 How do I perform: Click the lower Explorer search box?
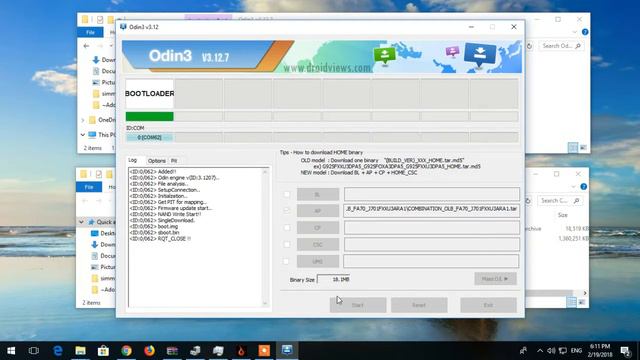(559, 201)
